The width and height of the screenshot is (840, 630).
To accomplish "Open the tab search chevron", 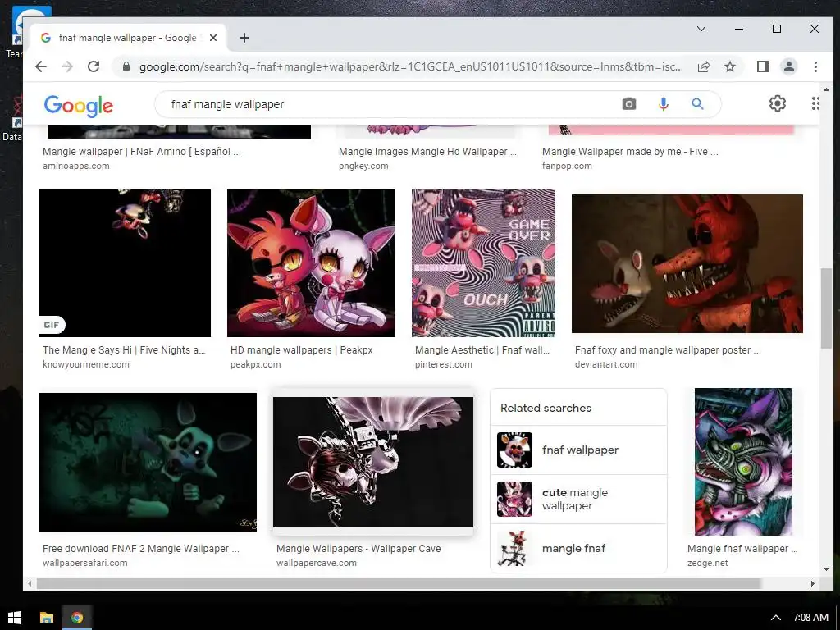I will coord(701,29).
